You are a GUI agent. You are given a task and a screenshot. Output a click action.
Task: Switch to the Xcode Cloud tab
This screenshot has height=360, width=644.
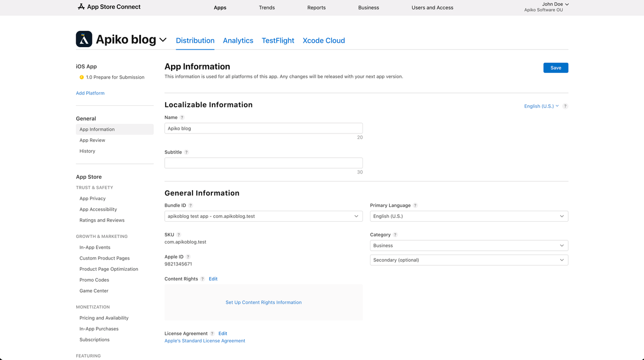click(324, 41)
